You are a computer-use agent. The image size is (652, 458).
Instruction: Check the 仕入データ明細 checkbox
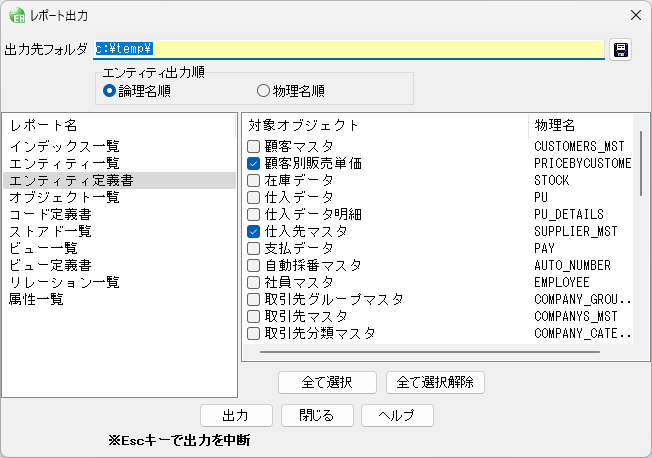[253, 214]
